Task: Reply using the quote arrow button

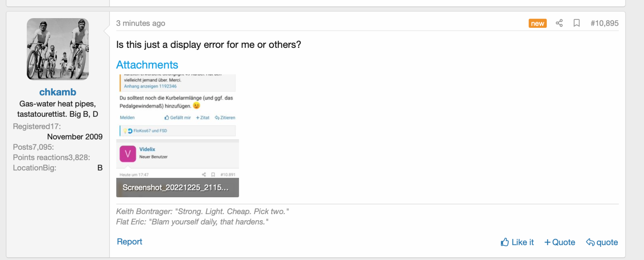Action: 602,242
